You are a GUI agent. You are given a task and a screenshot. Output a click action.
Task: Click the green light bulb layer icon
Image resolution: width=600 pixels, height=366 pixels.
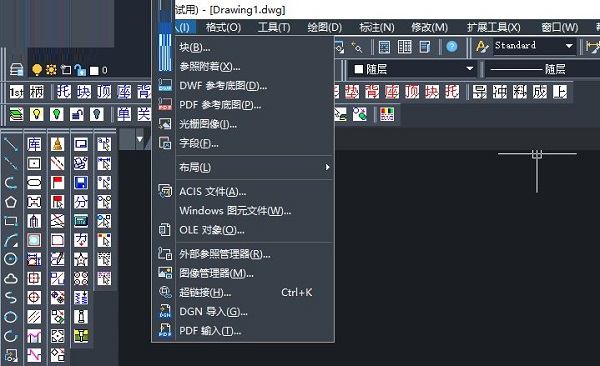point(56,114)
